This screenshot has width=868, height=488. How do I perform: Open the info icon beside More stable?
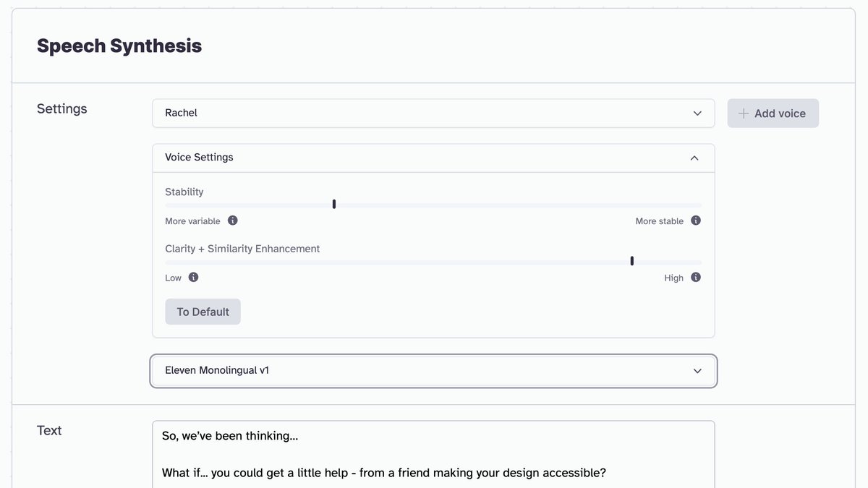point(696,221)
